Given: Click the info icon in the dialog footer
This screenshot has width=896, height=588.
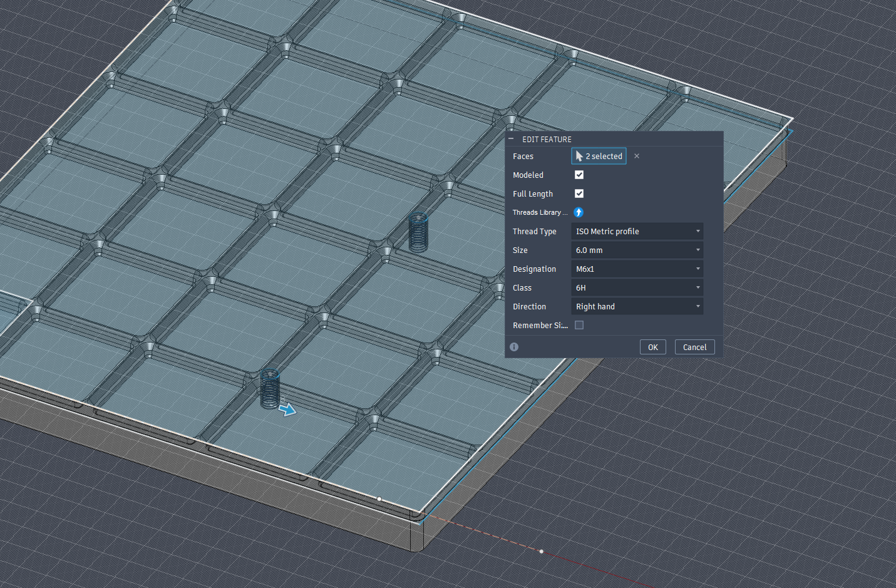Looking at the screenshot, I should 514,347.
